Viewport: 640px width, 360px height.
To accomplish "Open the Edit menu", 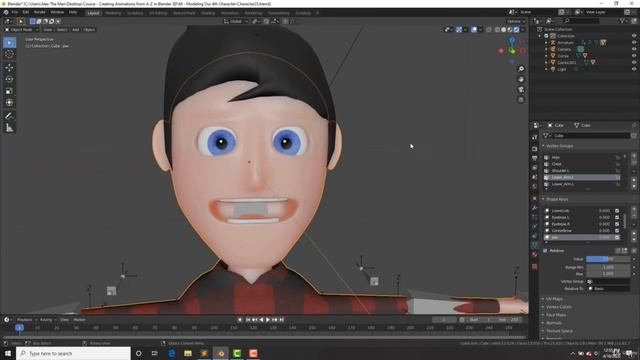I will tap(26, 12).
